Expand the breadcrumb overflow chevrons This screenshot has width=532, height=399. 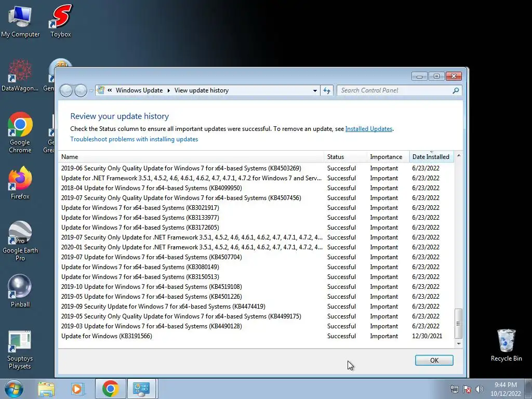110,90
